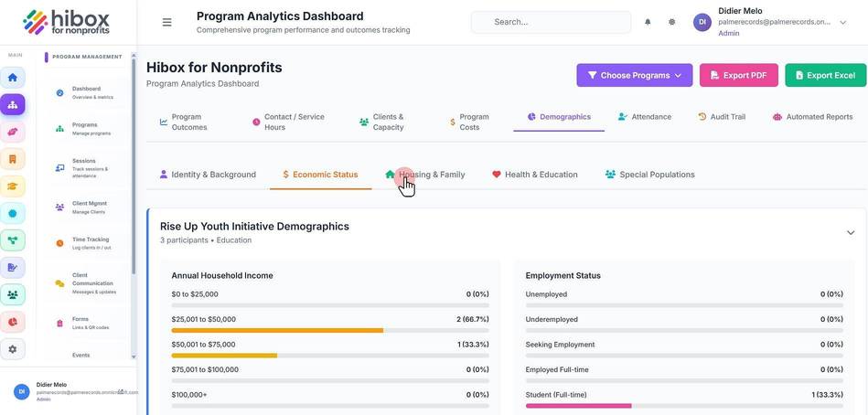
Task: Open the Housing & Family sub-tab
Action: coord(425,175)
